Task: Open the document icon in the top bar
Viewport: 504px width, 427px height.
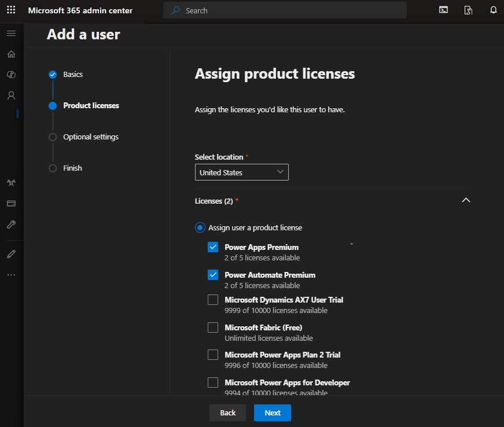Action: coord(468,10)
